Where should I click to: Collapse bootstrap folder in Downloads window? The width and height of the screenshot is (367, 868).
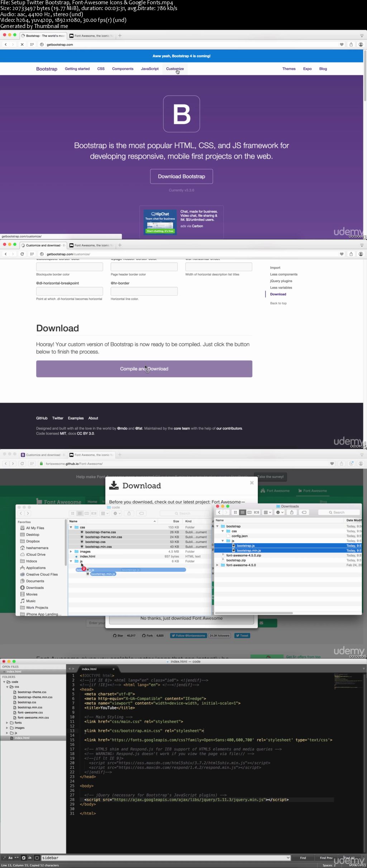pyautogui.click(x=217, y=526)
